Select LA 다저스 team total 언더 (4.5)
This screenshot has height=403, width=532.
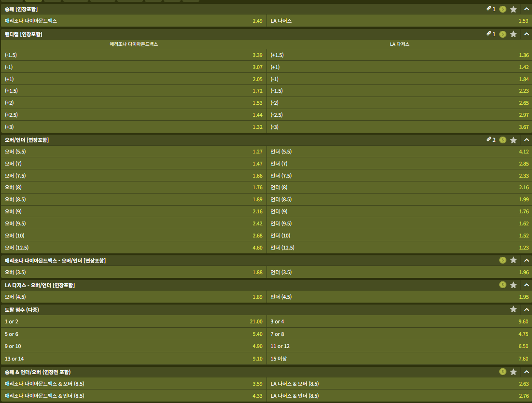(399, 297)
